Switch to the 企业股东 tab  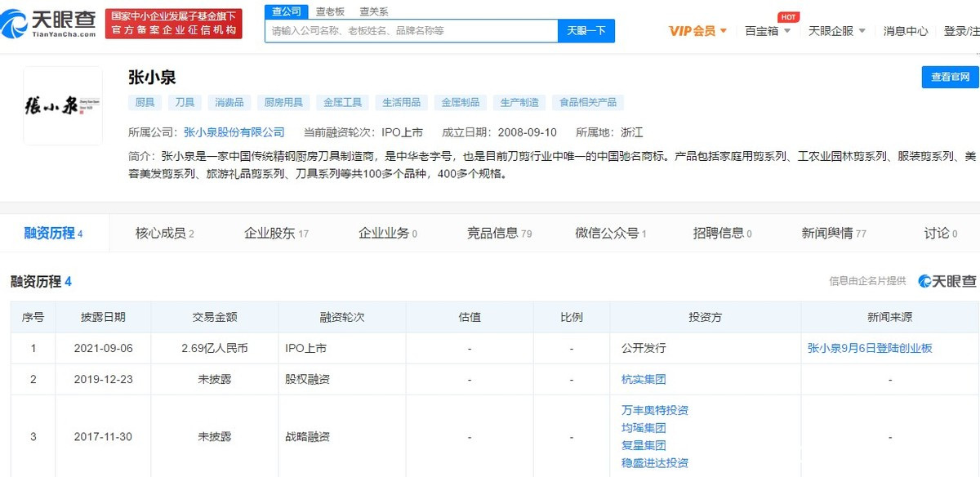pyautogui.click(x=276, y=233)
